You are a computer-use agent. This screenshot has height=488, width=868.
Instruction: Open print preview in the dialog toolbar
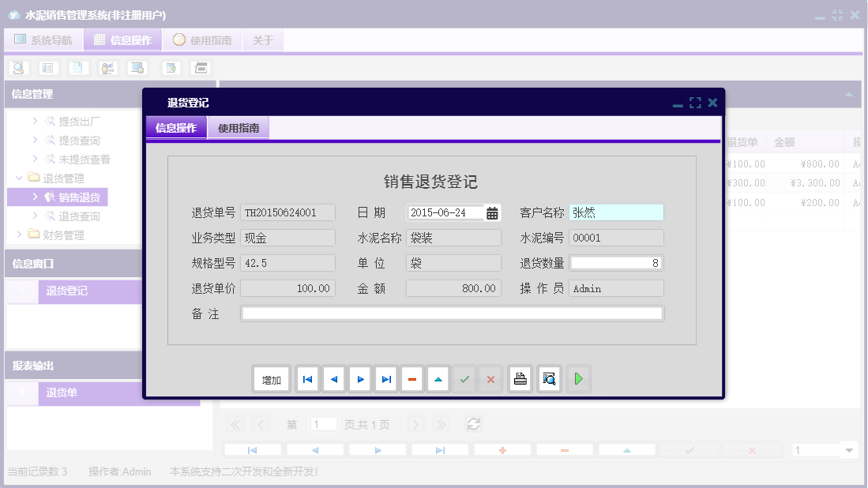[x=548, y=379]
